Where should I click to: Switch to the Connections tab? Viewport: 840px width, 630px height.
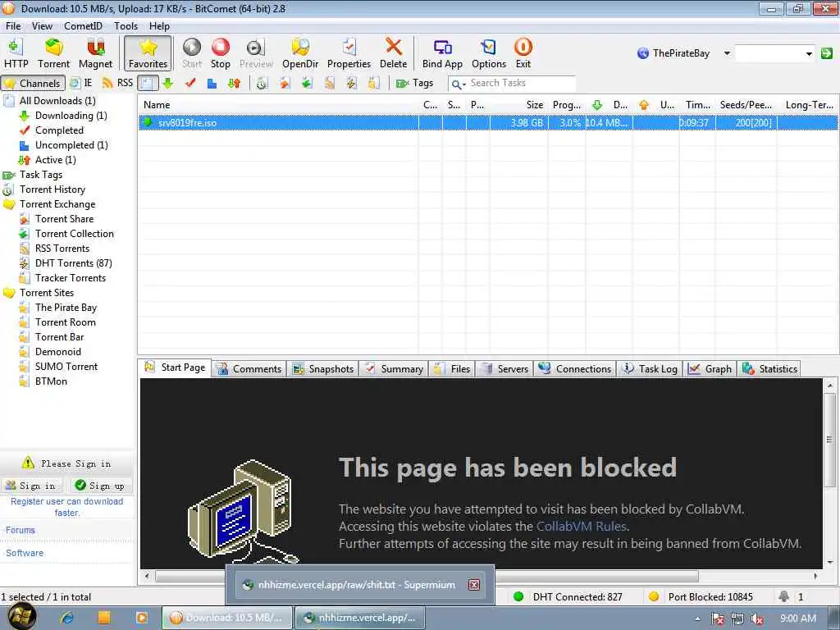point(575,368)
